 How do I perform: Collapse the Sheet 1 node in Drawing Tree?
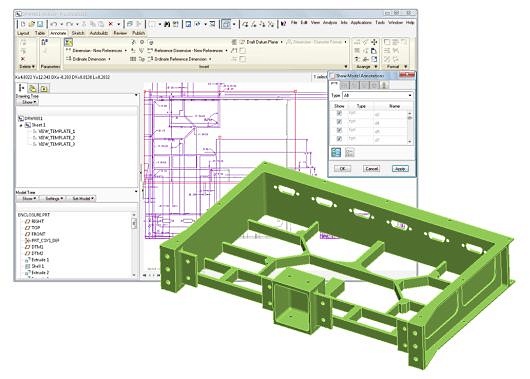pos(21,125)
